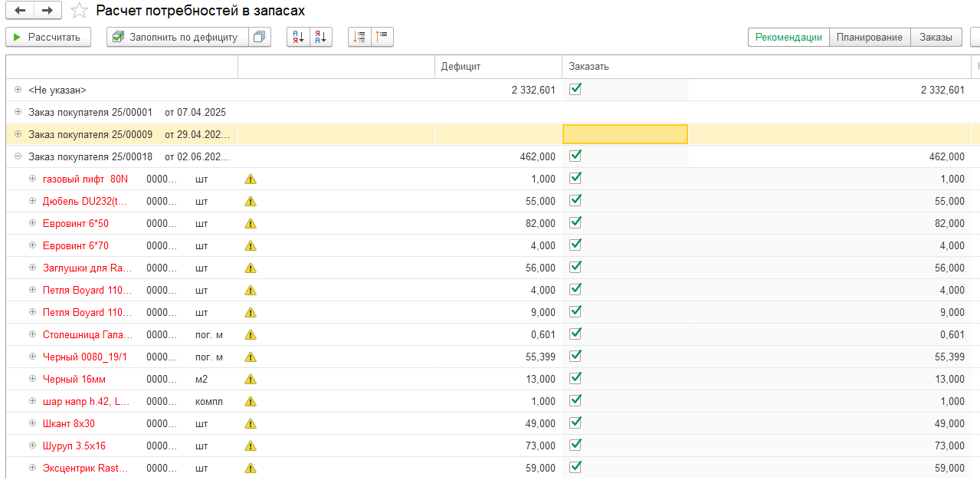Toggle Заказать checkbox for Шкант 8х30
This screenshot has height=490, width=980.
[575, 423]
